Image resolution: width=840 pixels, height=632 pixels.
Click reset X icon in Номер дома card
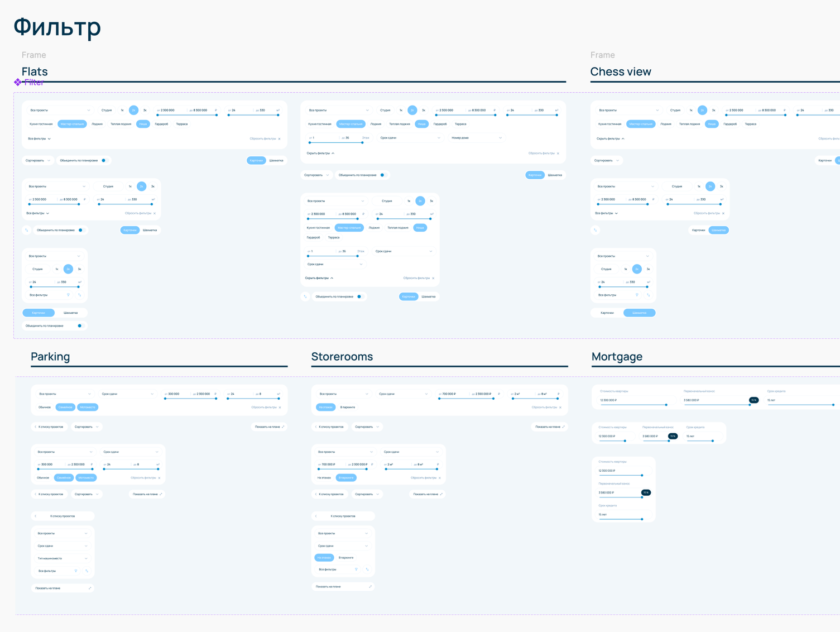coord(558,153)
